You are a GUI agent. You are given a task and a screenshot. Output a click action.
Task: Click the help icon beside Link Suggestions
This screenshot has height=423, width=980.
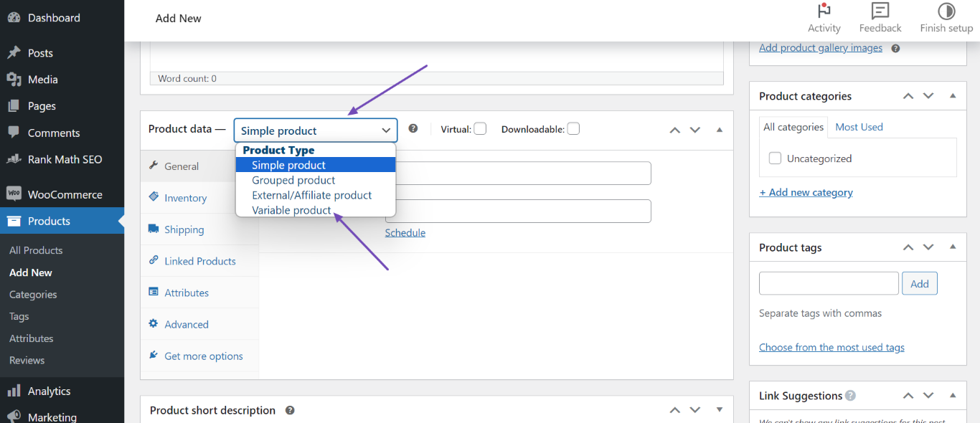click(x=850, y=395)
